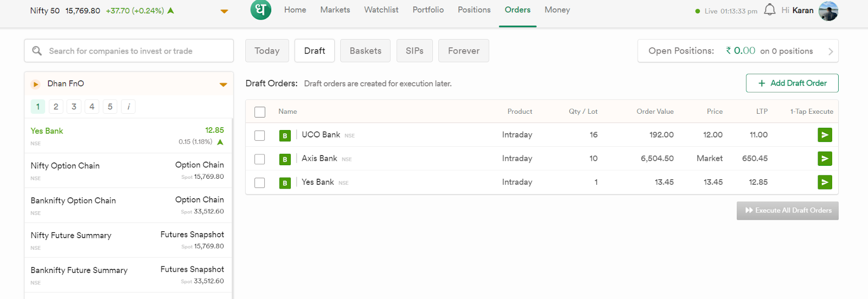Toggle the select-all draft orders checkbox
The height and width of the screenshot is (299, 868).
pos(260,112)
